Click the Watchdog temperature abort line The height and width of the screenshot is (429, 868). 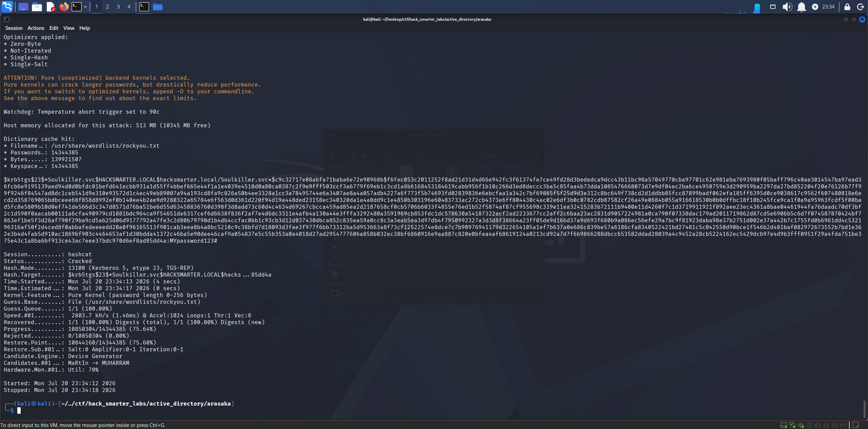pyautogui.click(x=81, y=112)
